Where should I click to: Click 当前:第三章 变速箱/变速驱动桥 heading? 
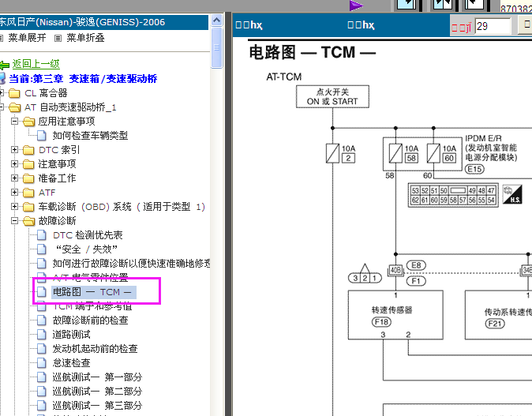pyautogui.click(x=83, y=79)
